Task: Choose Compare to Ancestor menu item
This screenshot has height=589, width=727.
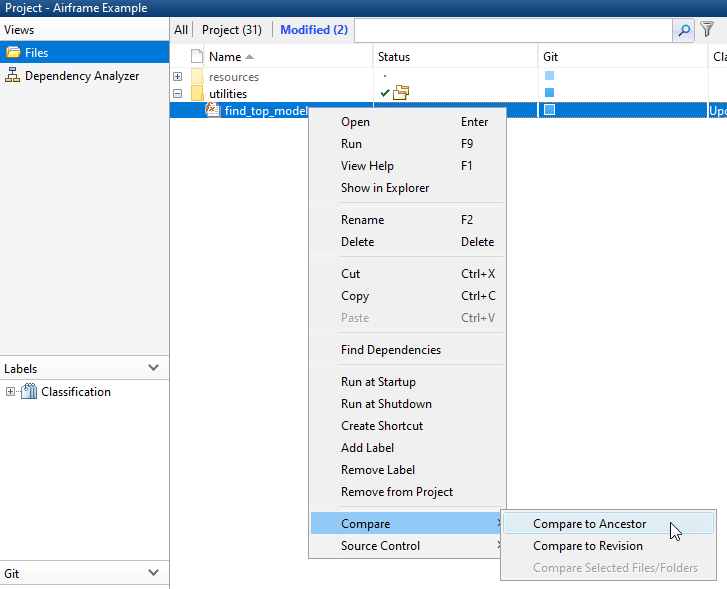Action: point(589,524)
